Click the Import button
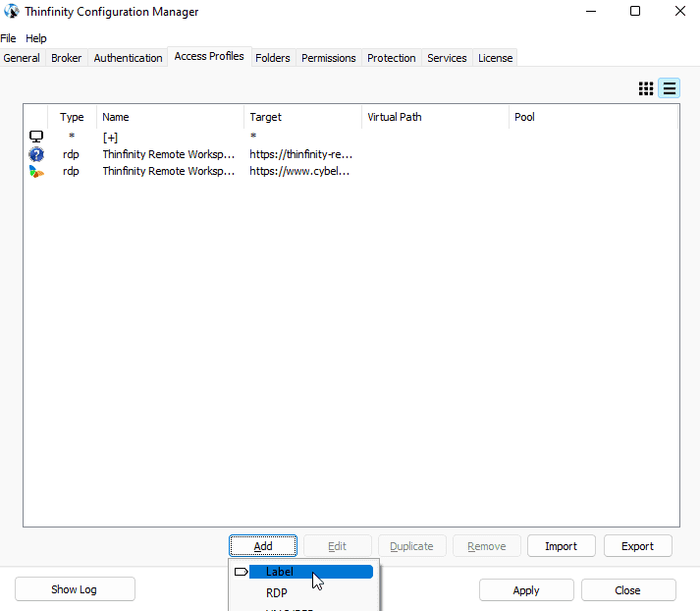The height and width of the screenshot is (611, 700). click(x=562, y=546)
